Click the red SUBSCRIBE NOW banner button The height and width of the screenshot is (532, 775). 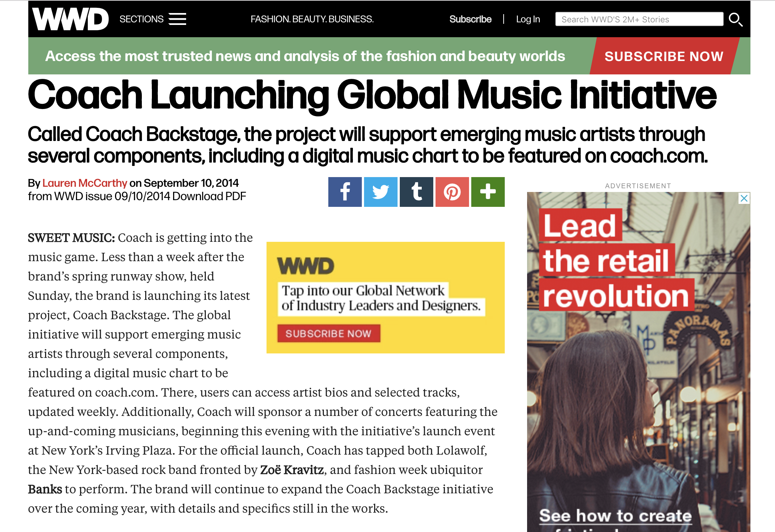664,56
